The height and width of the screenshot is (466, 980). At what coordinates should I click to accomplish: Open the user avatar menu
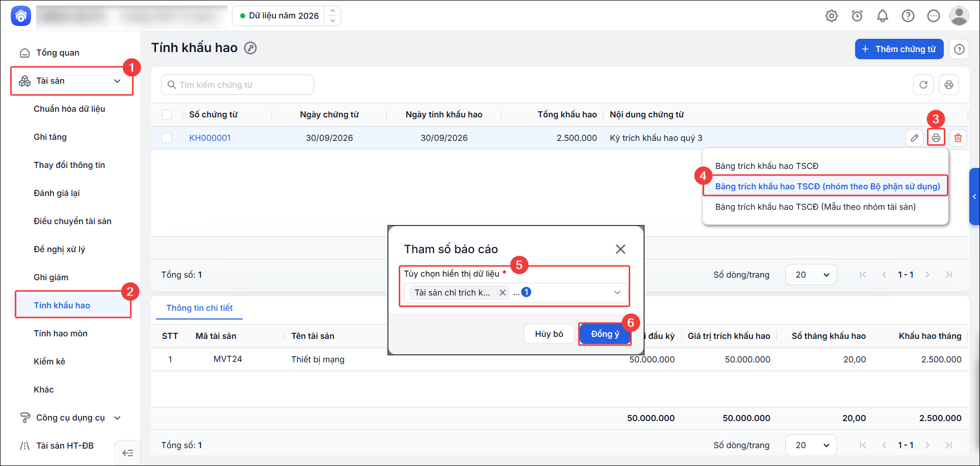959,16
